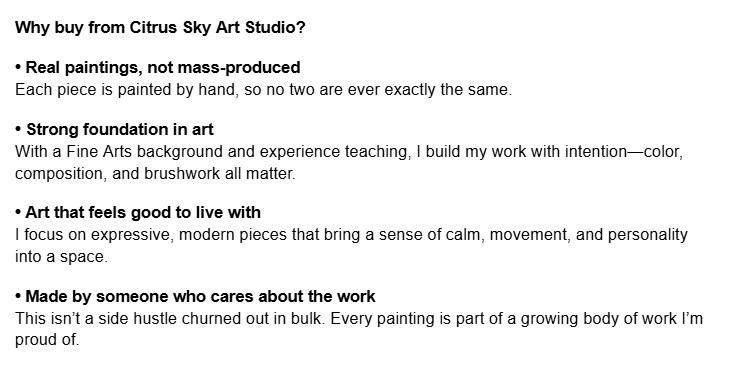Click the line "composition, and brushwork all matter."
Screen dimensions: 742x376
tap(155, 174)
